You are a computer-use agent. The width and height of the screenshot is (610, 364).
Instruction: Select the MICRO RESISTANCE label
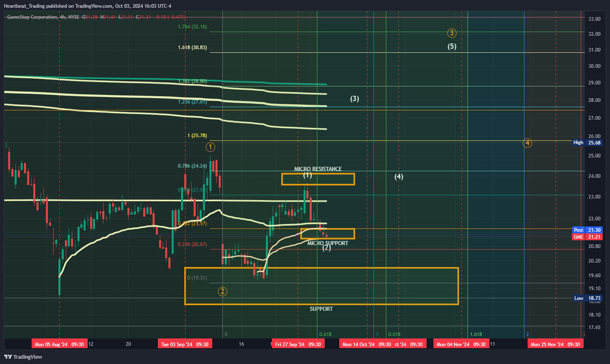pyautogui.click(x=318, y=169)
